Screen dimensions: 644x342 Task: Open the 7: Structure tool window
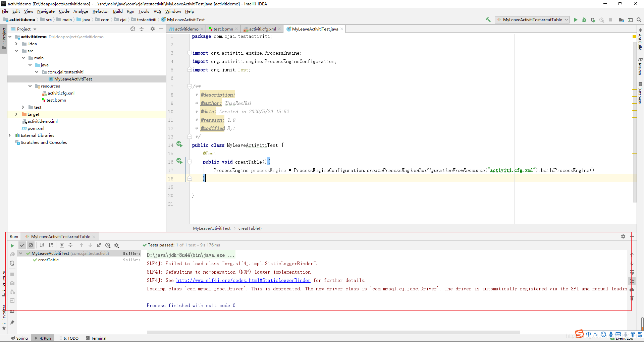4,284
